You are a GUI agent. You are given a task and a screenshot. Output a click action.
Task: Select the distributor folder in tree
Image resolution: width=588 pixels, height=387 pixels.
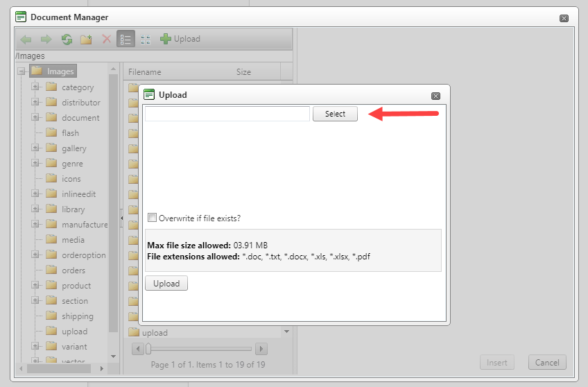(x=73, y=103)
